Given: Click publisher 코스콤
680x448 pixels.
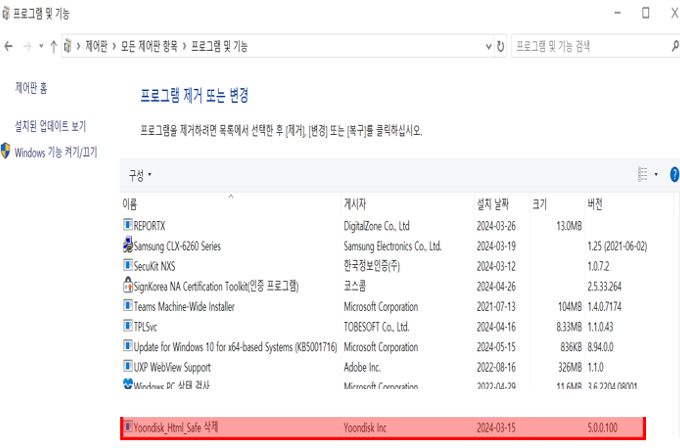Looking at the screenshot, I should click(355, 286).
